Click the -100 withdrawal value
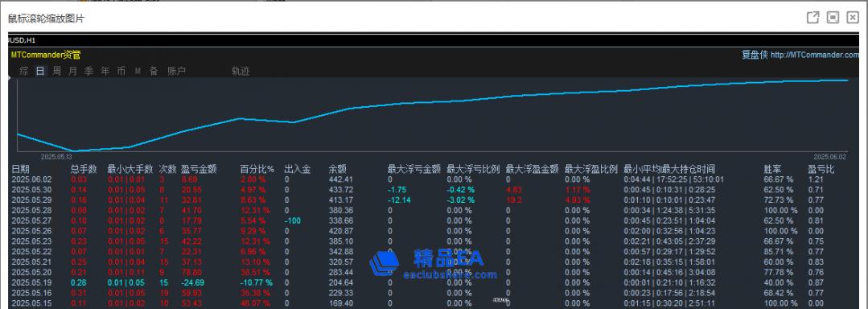 pos(292,221)
